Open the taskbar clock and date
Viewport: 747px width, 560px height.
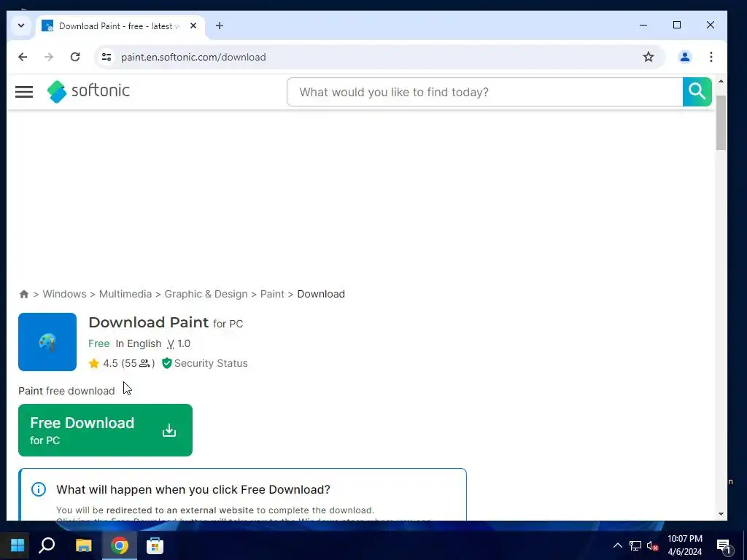pos(684,545)
